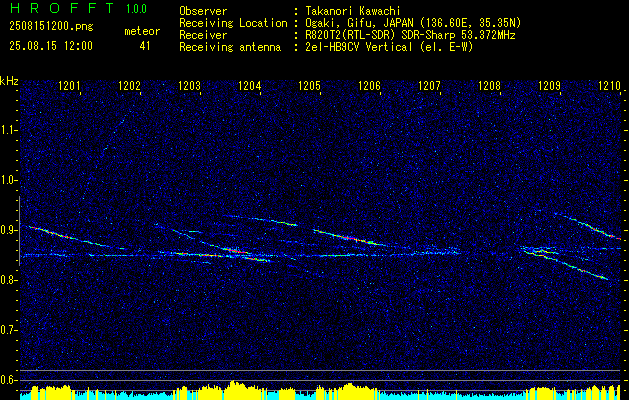Click observer name Takanori Kawachi
Viewport: 629px width, 400px height.
[x=353, y=11]
